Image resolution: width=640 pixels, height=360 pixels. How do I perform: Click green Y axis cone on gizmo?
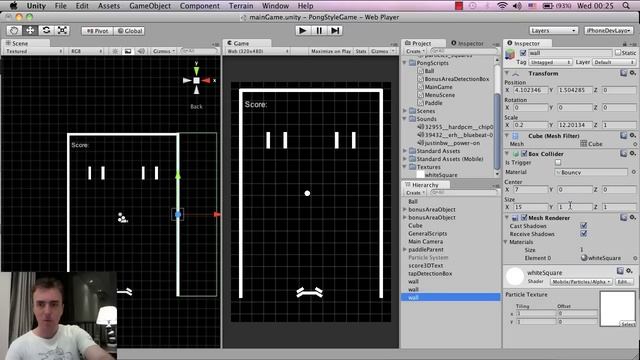pos(196,71)
